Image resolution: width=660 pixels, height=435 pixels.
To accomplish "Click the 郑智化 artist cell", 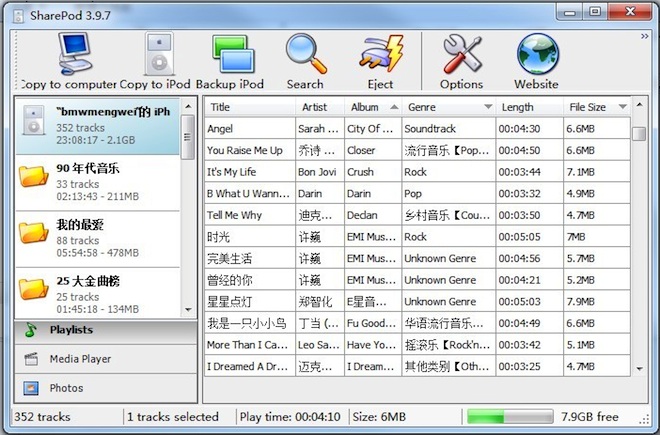I will [320, 302].
